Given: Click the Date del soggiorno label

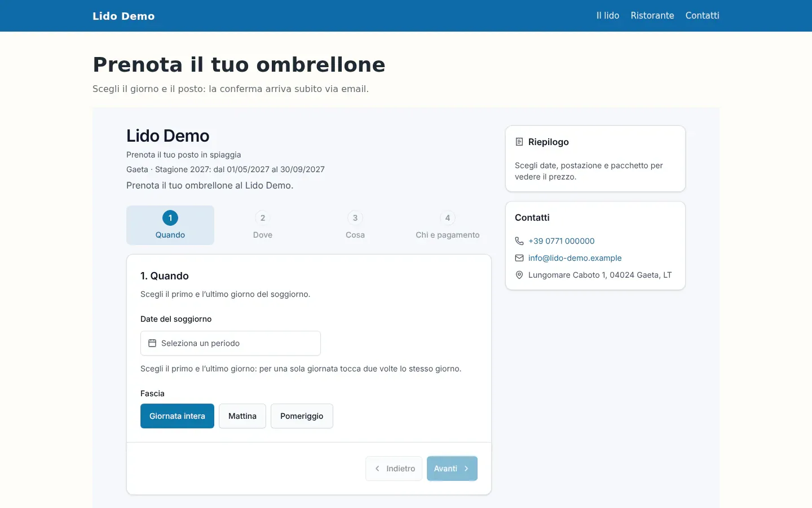Looking at the screenshot, I should [x=176, y=319].
